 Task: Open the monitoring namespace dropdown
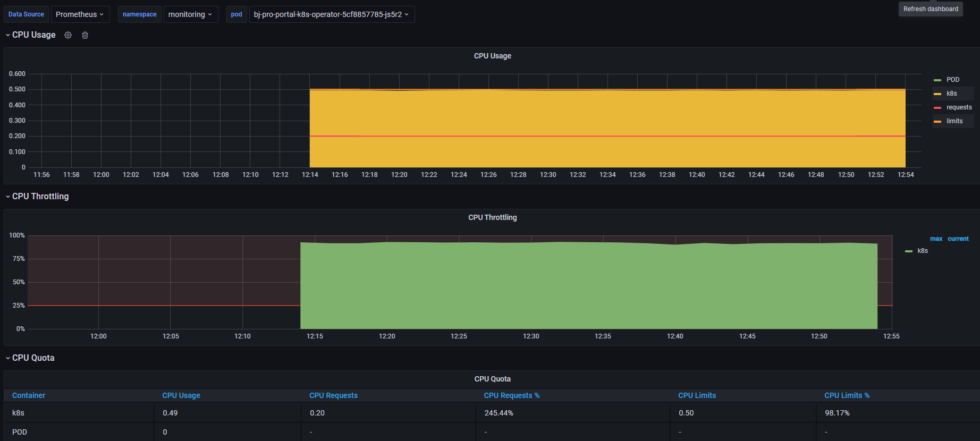191,14
